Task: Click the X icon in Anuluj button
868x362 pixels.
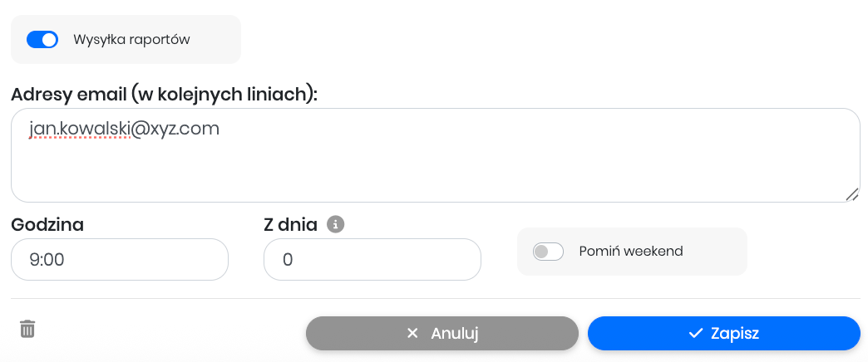Action: pyautogui.click(x=412, y=334)
